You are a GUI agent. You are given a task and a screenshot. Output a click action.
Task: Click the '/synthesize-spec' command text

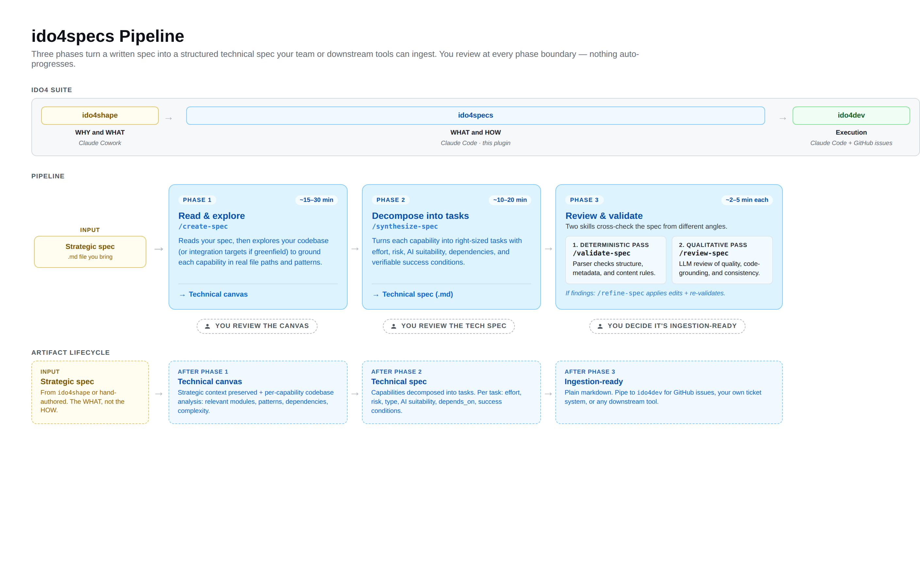pos(405,227)
